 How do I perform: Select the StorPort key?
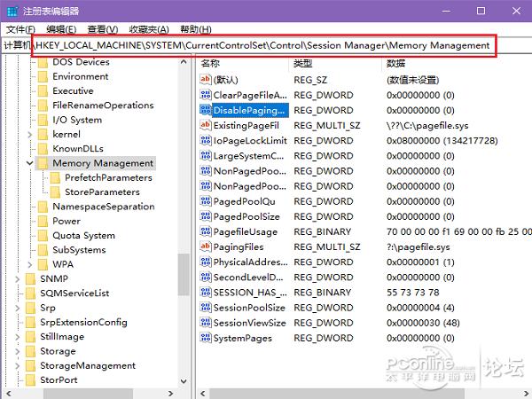(x=59, y=380)
